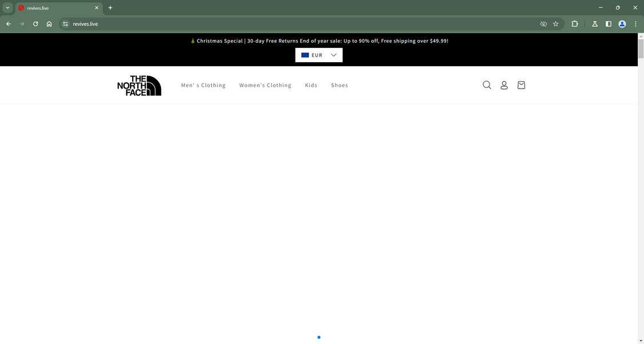Open the shopping cart icon
The image size is (644, 344).
(x=521, y=85)
